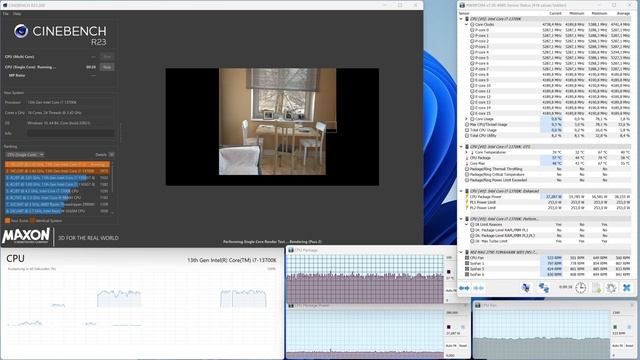Collapse the i7-13700K Enhanced sensor group

pyautogui.click(x=461, y=191)
